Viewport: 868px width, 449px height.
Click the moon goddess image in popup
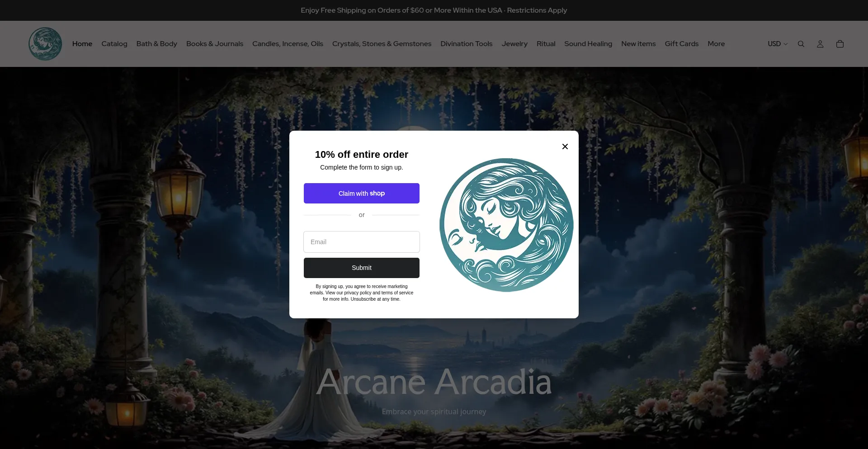pos(506,225)
